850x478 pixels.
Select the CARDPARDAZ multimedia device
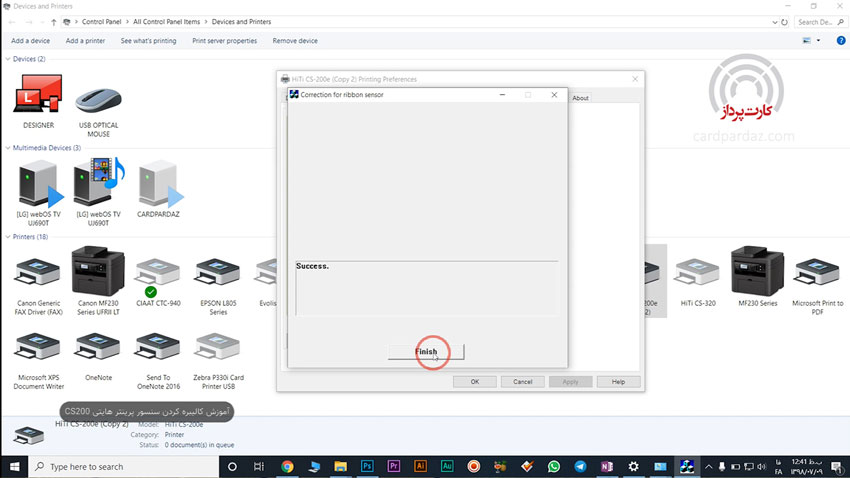tap(158, 190)
